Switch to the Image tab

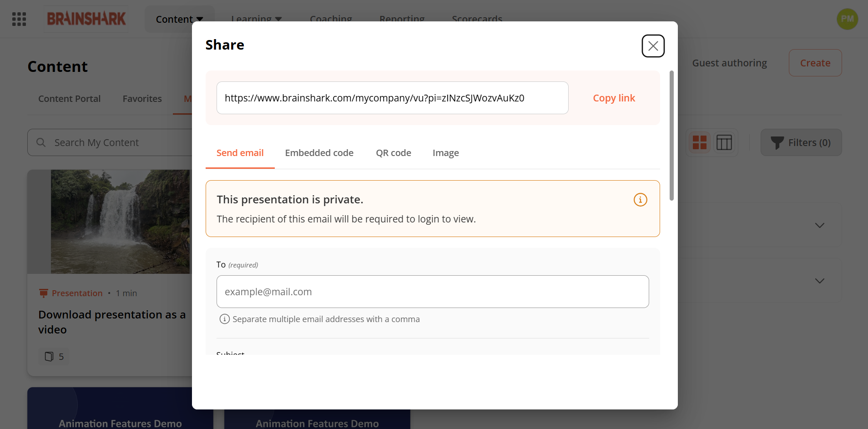(446, 153)
